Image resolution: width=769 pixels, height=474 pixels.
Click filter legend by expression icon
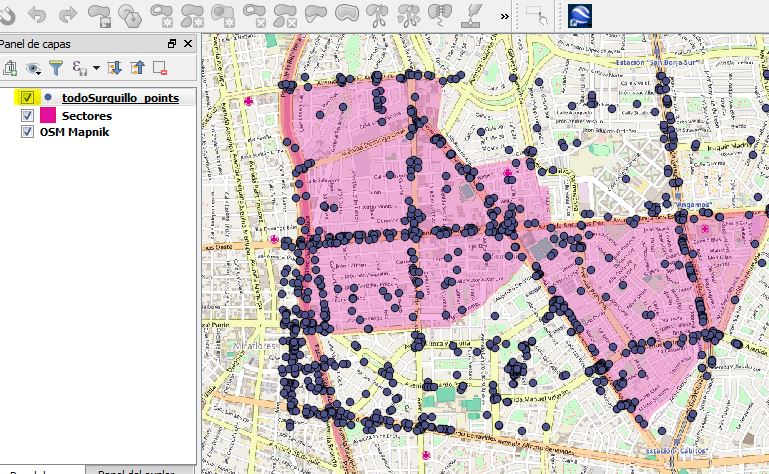pyautogui.click(x=79, y=68)
